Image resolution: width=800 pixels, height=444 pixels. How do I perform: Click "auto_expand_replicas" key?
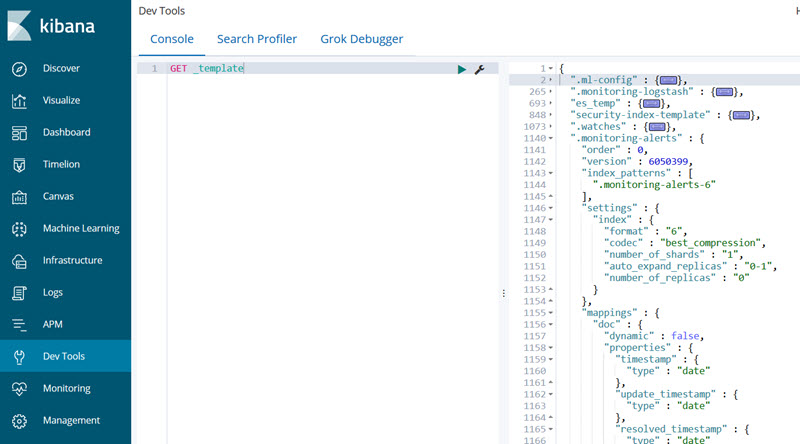pyautogui.click(x=666, y=266)
